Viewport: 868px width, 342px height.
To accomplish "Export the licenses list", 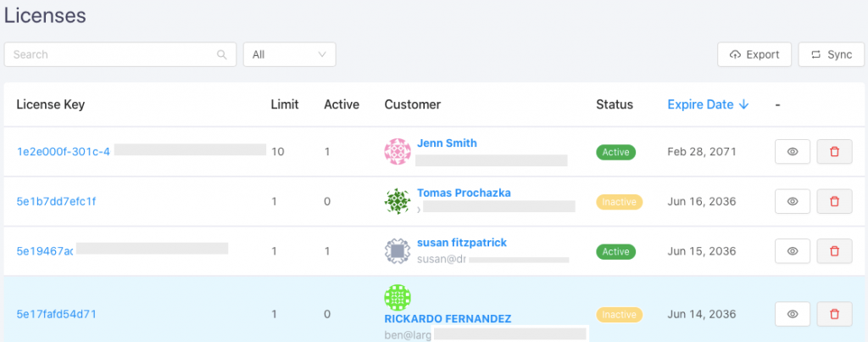I will pyautogui.click(x=754, y=54).
